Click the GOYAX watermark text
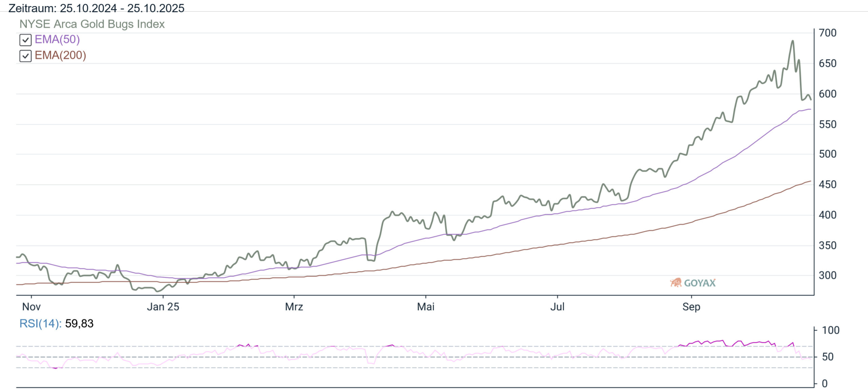The height and width of the screenshot is (391, 868). (x=699, y=283)
